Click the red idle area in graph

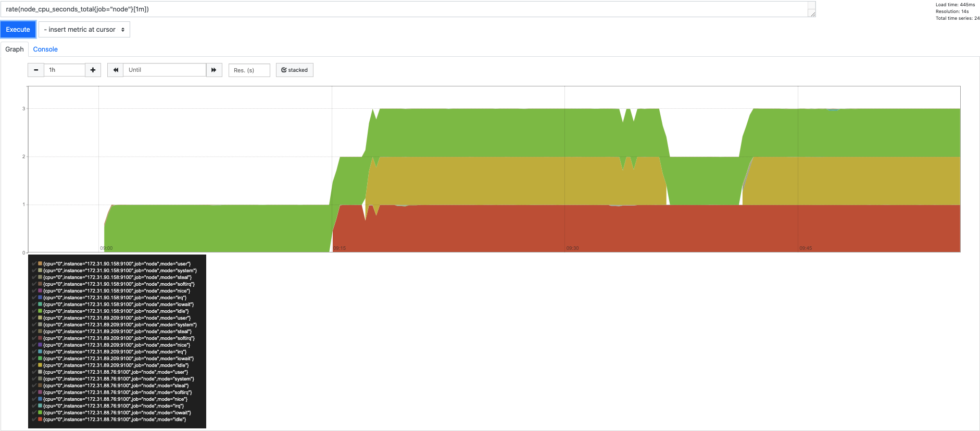pyautogui.click(x=646, y=229)
